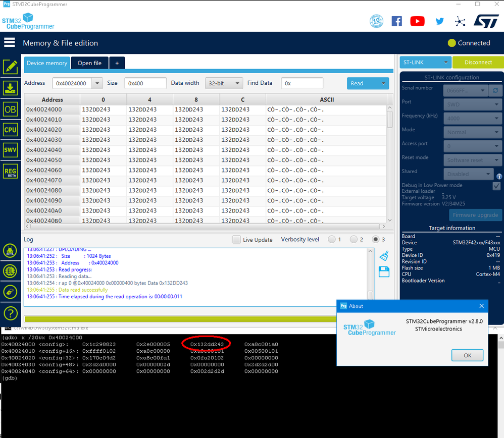504x438 pixels.
Task: Open ST Facebook page icon
Action: click(x=396, y=22)
